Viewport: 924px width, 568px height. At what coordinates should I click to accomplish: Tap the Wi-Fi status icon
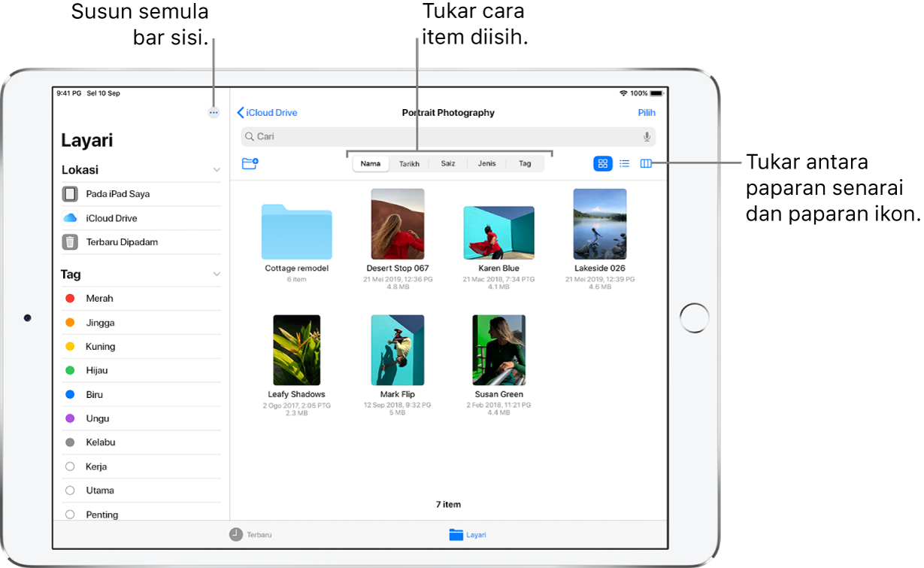tap(623, 93)
